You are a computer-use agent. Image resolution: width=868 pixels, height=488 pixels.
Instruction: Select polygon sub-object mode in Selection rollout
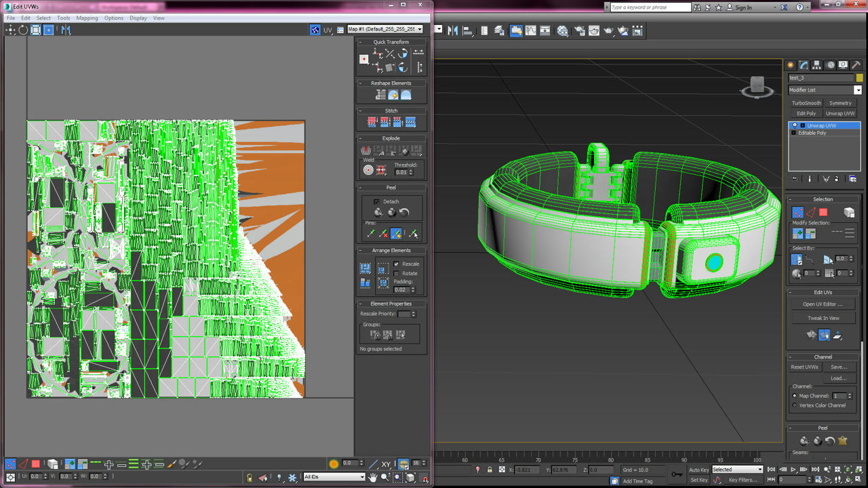[x=823, y=212]
